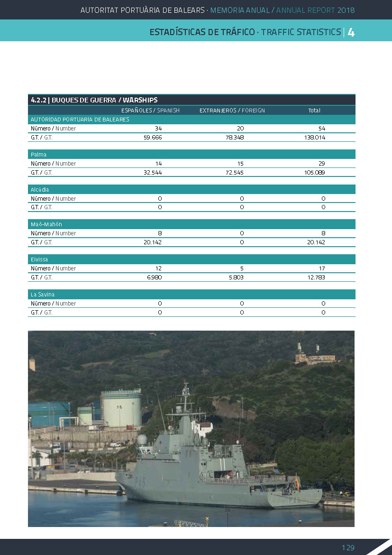The height and width of the screenshot is (555, 392).
Task: Select the 'Españoles / Spanish' column header
Action: [x=150, y=111]
